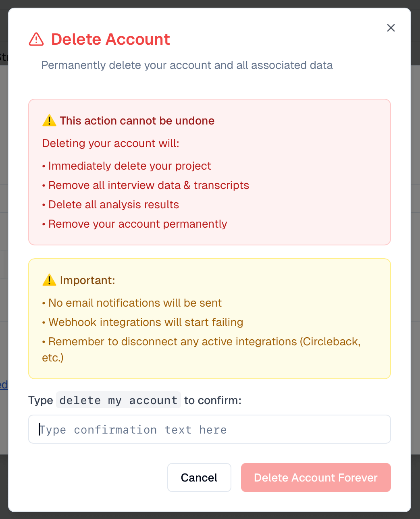Click the confirmation text input field
Screen dimensions: 420x519
tap(209, 429)
